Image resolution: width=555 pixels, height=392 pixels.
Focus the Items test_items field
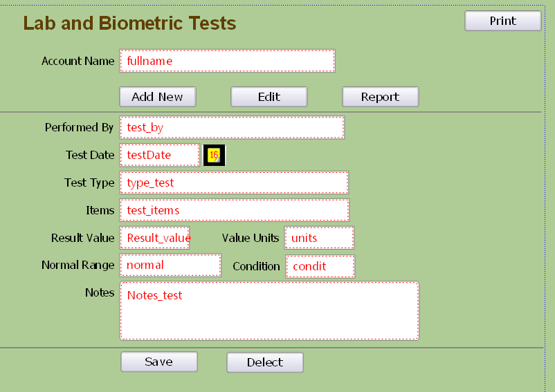click(235, 210)
